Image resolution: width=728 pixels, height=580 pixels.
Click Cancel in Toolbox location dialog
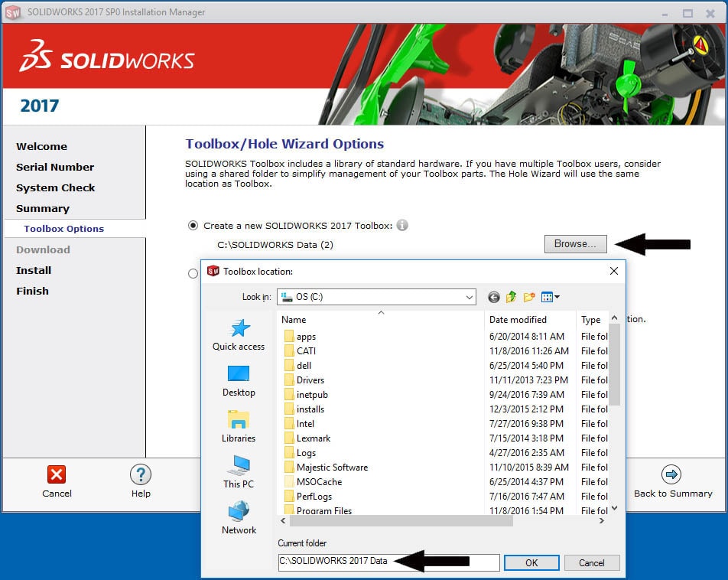tap(592, 563)
